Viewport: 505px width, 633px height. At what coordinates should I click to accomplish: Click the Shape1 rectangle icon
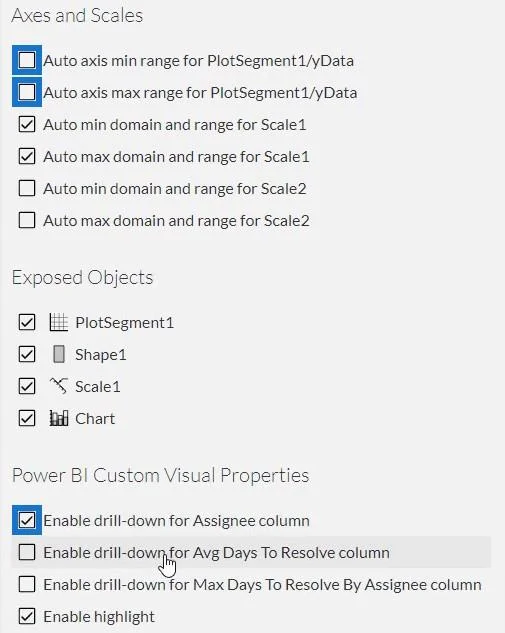click(59, 354)
